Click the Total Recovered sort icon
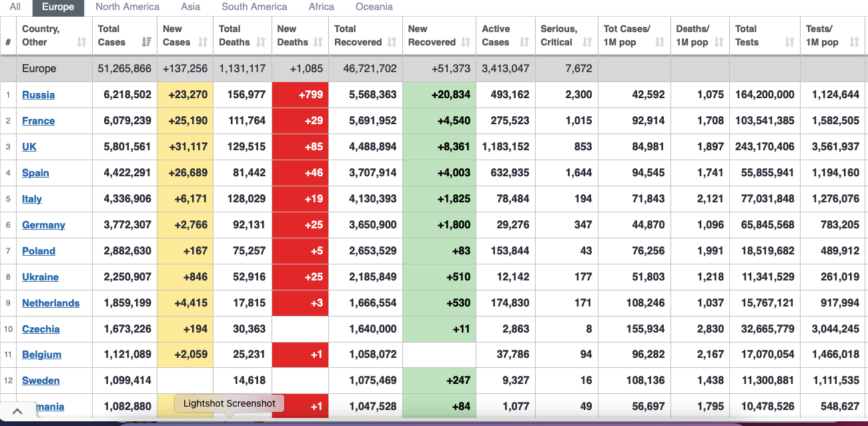 [392, 42]
